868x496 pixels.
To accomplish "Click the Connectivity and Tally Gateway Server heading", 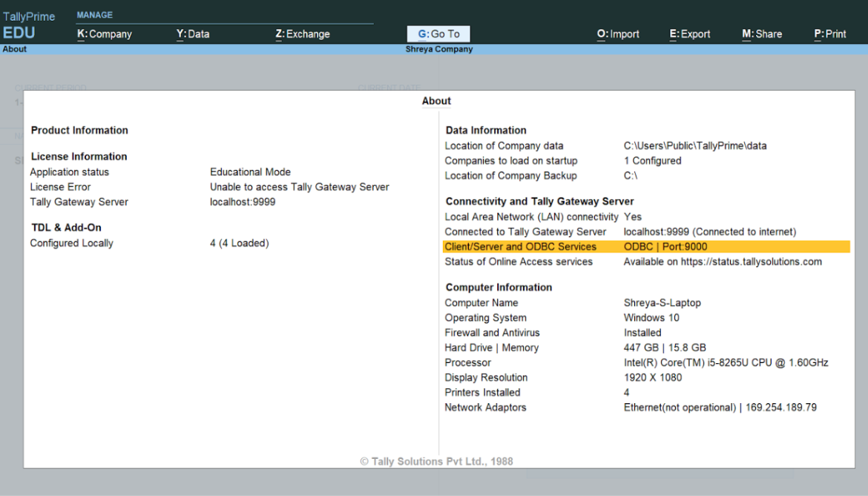I will 540,201.
